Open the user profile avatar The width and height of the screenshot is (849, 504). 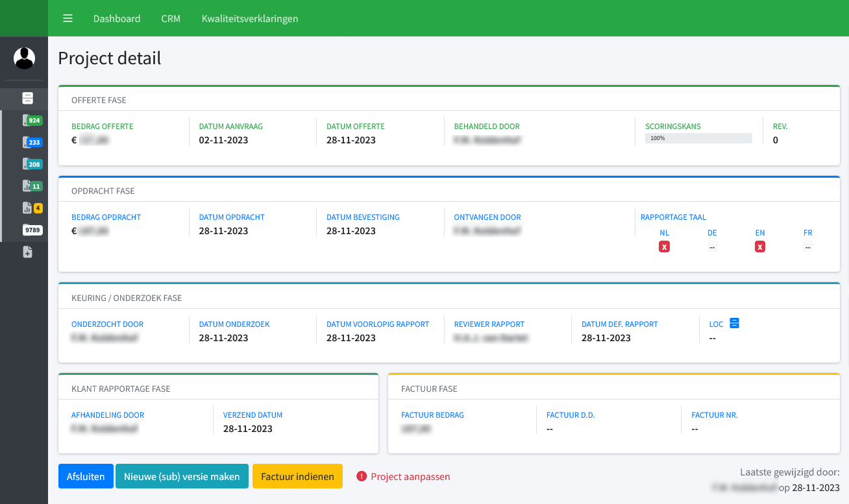click(x=24, y=58)
